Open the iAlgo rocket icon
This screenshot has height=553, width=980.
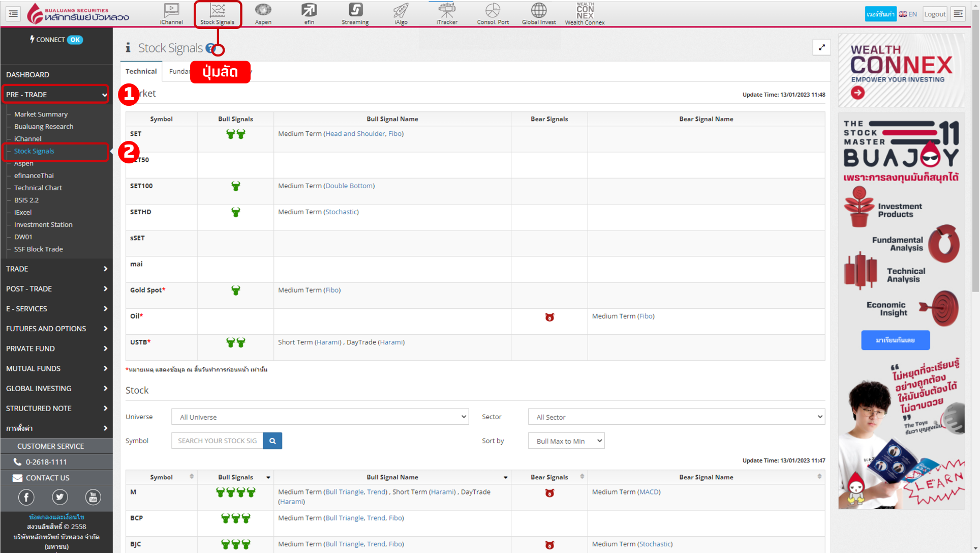(401, 14)
